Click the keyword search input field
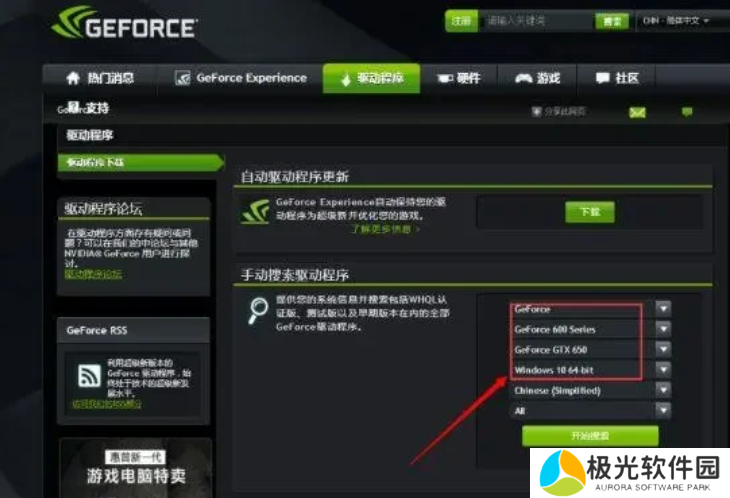Viewport: 730px width, 498px height. [x=536, y=21]
